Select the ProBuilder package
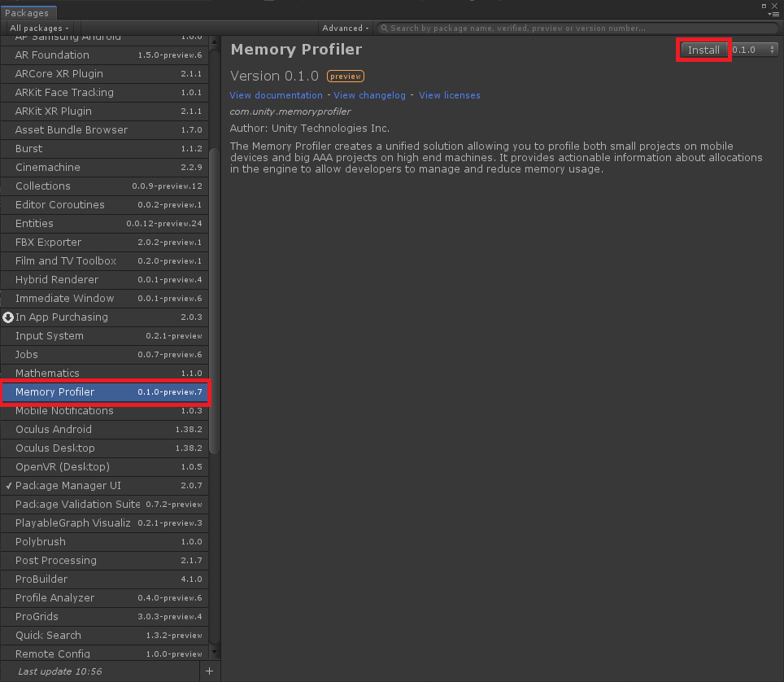The height and width of the screenshot is (682, 784). click(104, 579)
